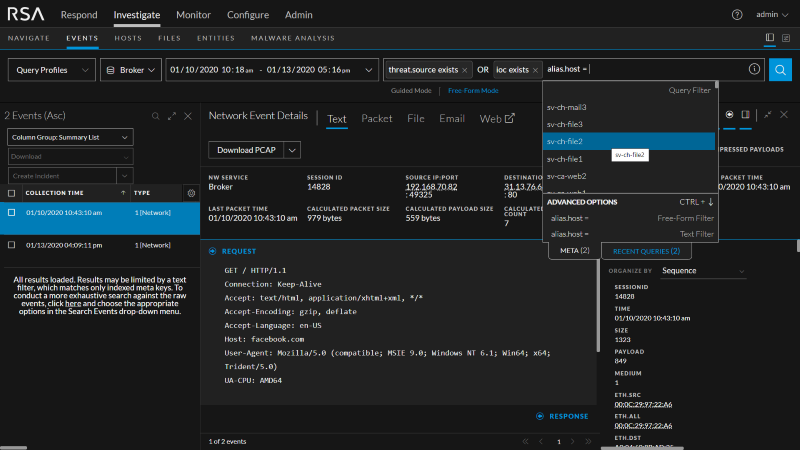Switch to the Malware Analysis tab
The height and width of the screenshot is (450, 800).
293,38
